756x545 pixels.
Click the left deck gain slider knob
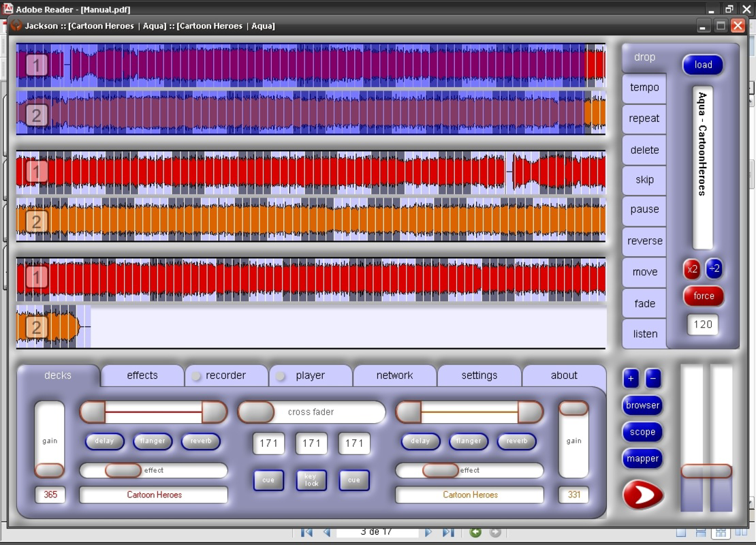[x=50, y=470]
